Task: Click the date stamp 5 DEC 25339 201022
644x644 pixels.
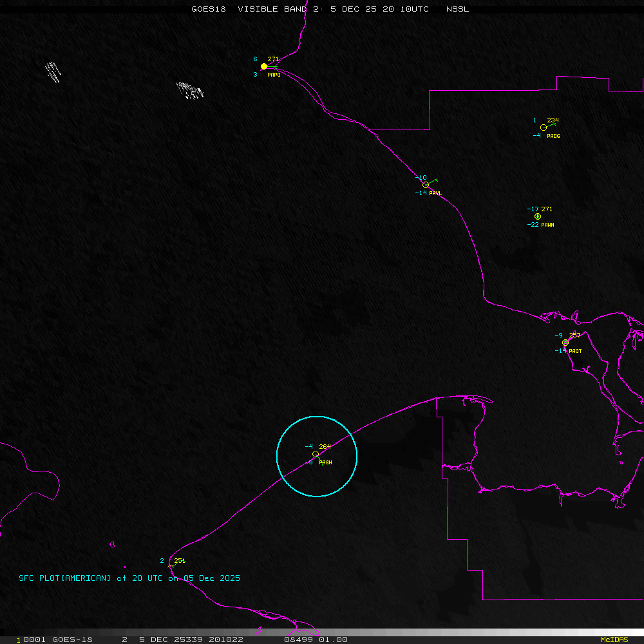Action: [193, 639]
